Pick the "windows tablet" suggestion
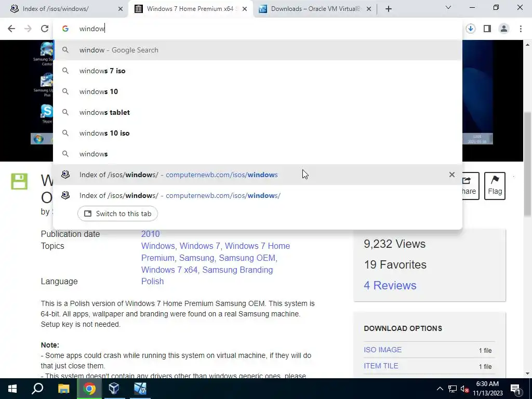Viewport: 532px width, 399px height. [258, 112]
